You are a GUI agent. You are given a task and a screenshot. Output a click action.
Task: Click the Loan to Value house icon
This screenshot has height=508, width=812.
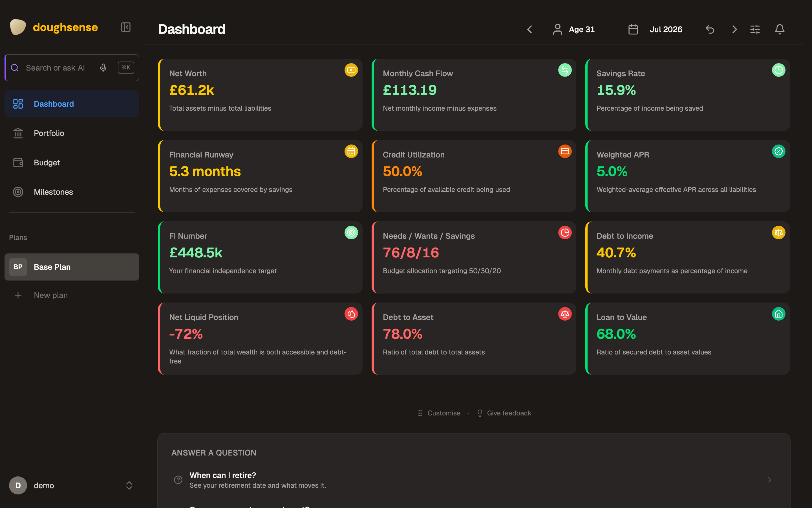[778, 314]
